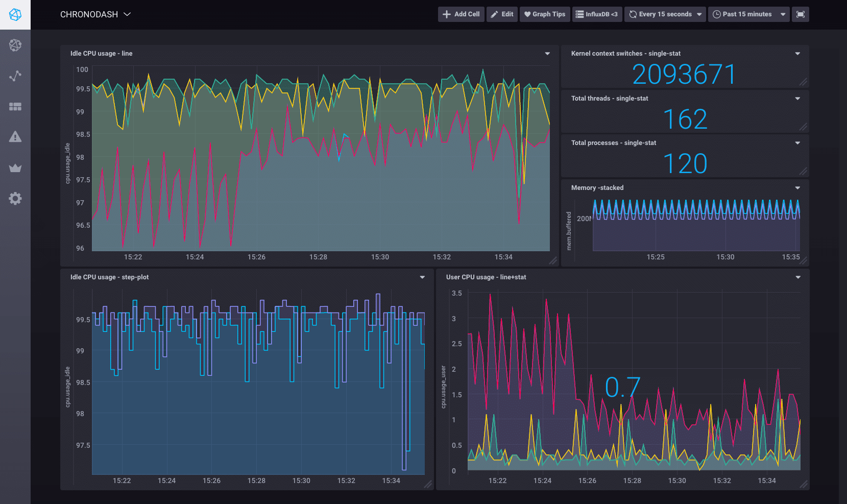This screenshot has width=847, height=504.
Task: Open the Total threads cell menu
Action: click(797, 99)
